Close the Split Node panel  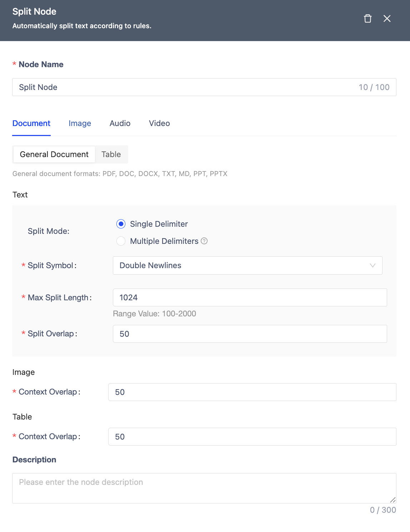coord(387,19)
